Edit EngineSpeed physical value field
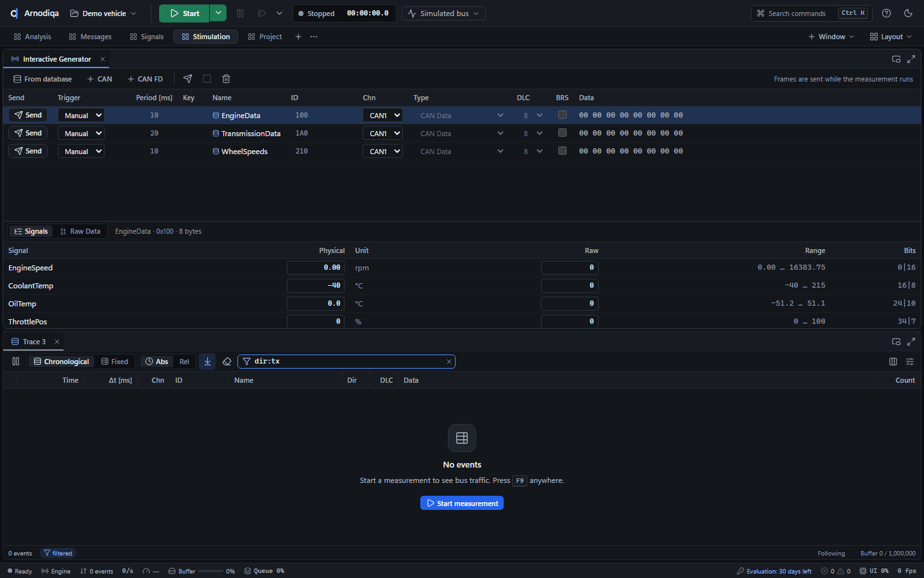Viewport: 924px width, 578px height. tap(316, 268)
